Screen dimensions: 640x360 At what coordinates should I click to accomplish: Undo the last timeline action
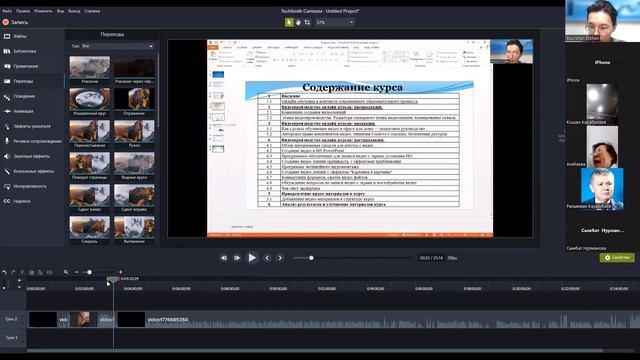coord(4,272)
